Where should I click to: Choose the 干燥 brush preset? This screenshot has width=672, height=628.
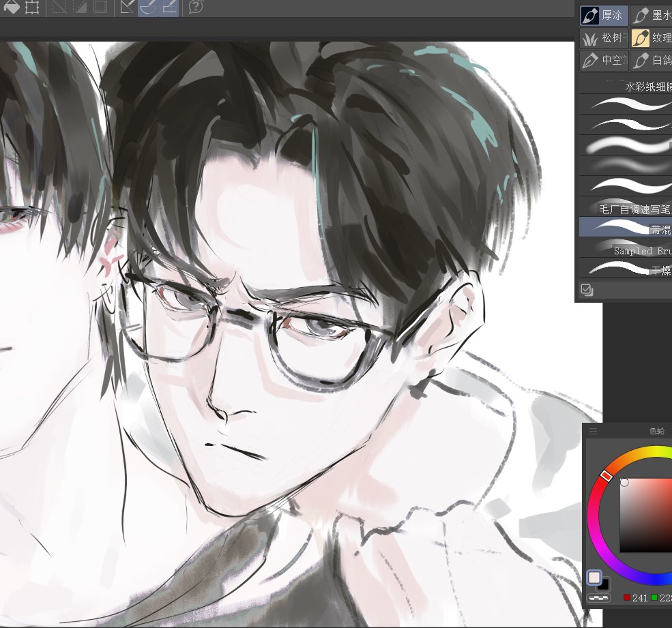click(626, 268)
